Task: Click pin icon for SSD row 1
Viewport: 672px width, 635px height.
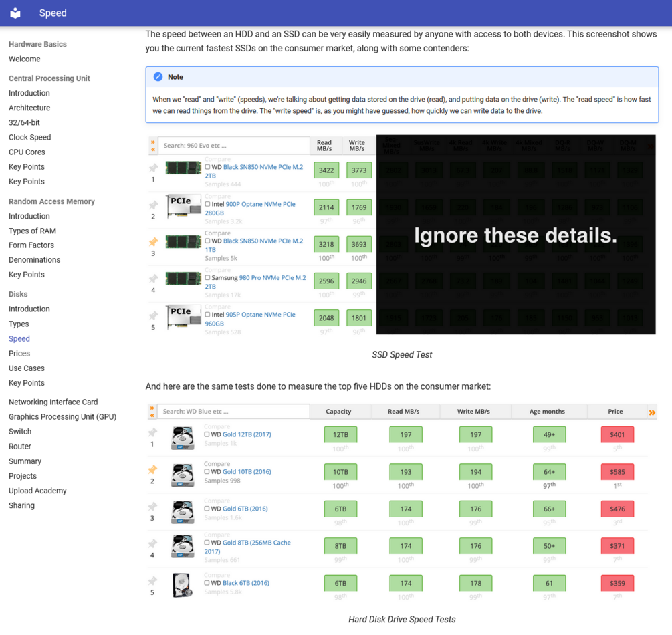Action: click(x=153, y=168)
